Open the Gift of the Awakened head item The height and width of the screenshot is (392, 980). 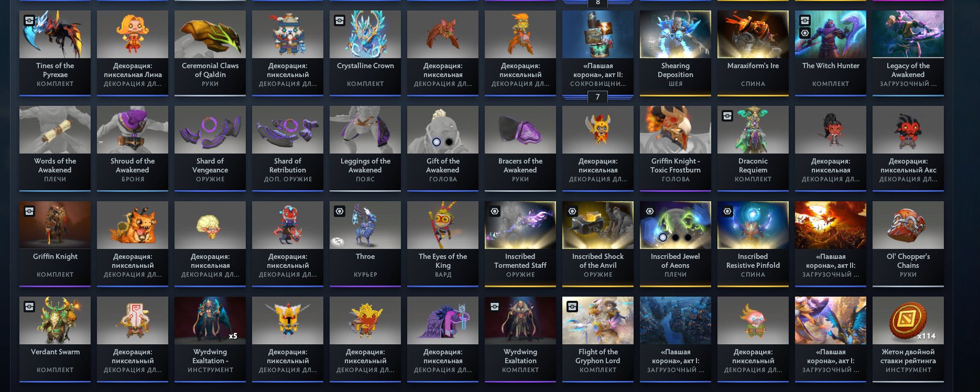click(x=443, y=148)
